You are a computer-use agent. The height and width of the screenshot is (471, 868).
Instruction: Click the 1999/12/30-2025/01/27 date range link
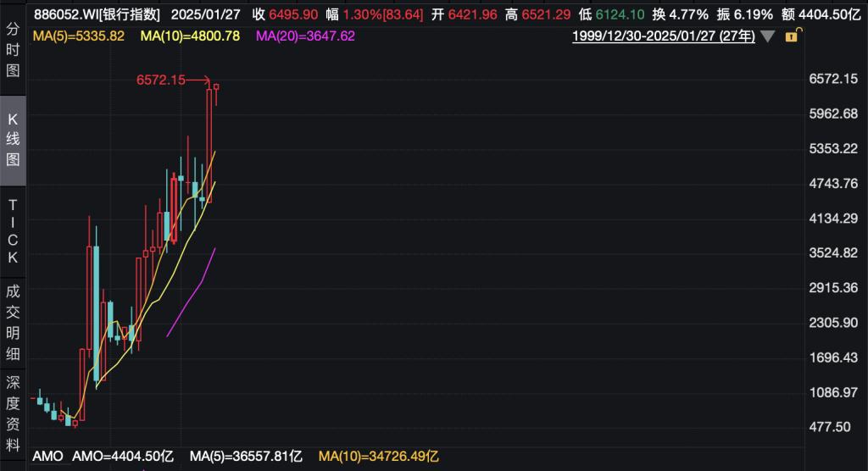coord(663,36)
